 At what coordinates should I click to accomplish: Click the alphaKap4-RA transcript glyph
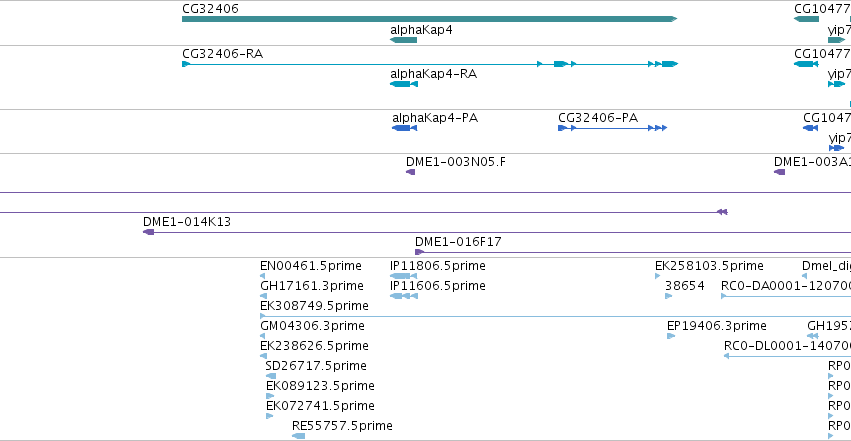(404, 84)
